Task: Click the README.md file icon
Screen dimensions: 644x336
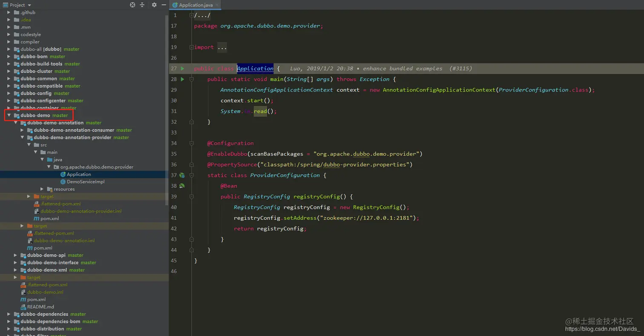Action: [x=23, y=307]
